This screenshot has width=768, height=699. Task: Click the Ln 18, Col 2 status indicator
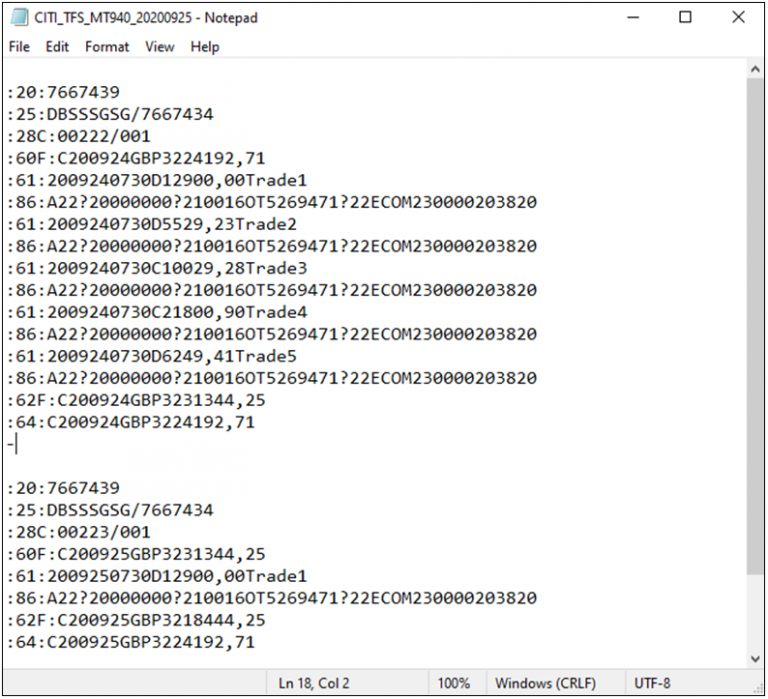pyautogui.click(x=313, y=683)
